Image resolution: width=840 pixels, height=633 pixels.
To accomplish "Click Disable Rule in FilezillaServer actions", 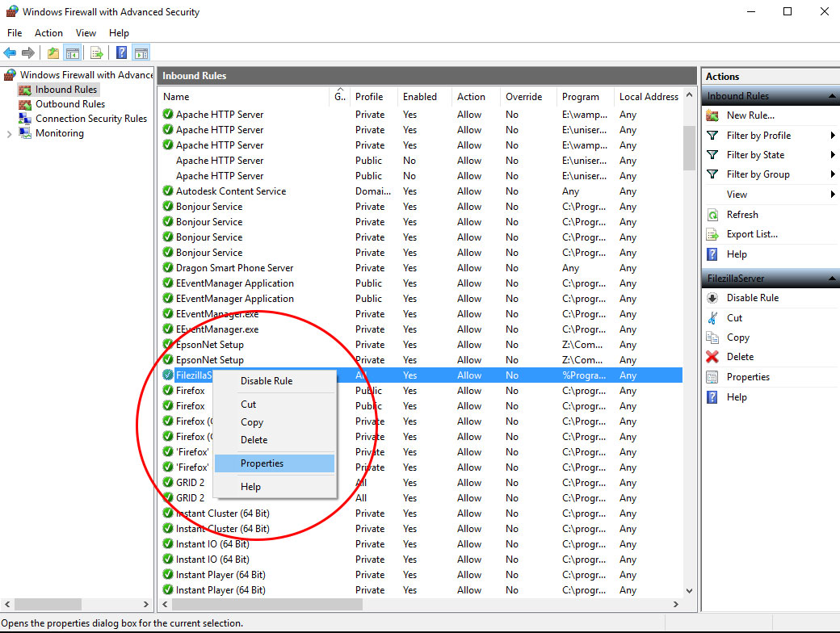I will pos(753,298).
